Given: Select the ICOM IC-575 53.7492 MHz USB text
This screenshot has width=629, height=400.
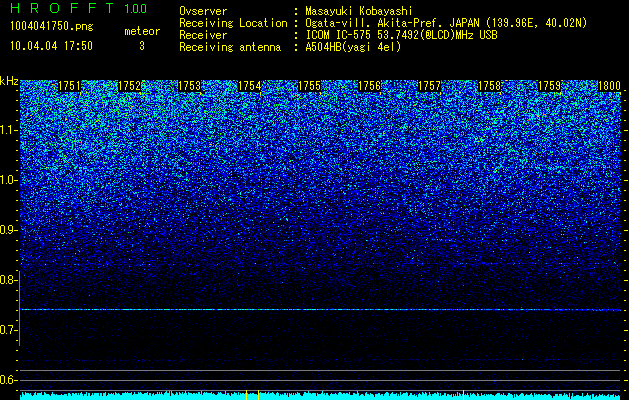Looking at the screenshot, I should pyautogui.click(x=401, y=35).
